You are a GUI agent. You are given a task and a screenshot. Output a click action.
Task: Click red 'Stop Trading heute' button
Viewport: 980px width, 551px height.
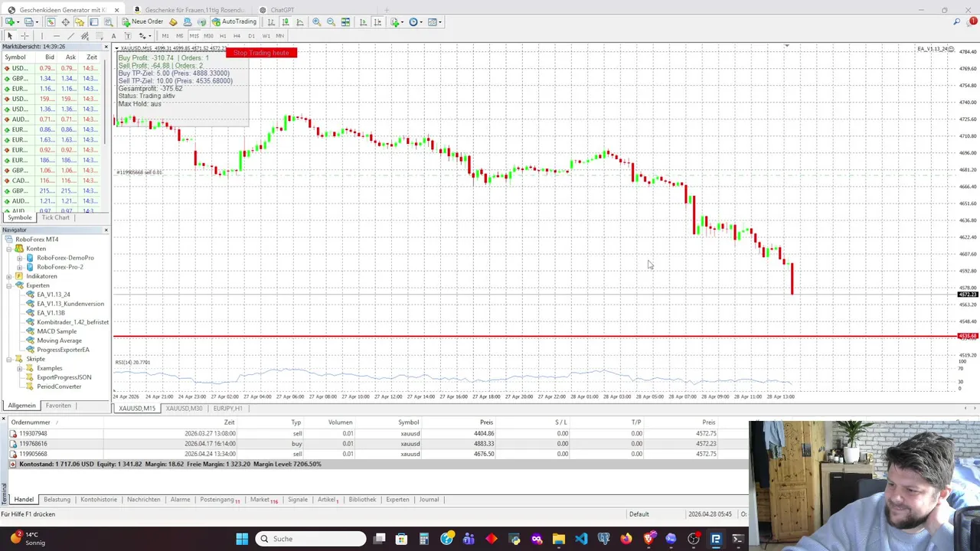tap(261, 53)
